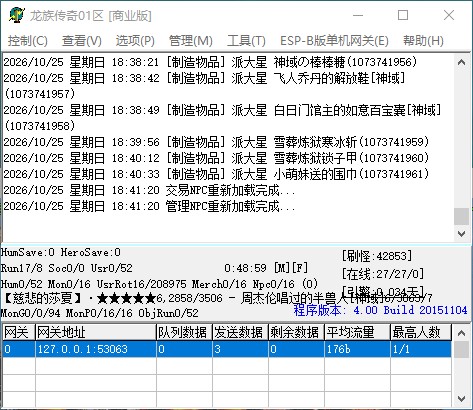
Task: Open the 管理(M) menu
Action: coord(191,41)
